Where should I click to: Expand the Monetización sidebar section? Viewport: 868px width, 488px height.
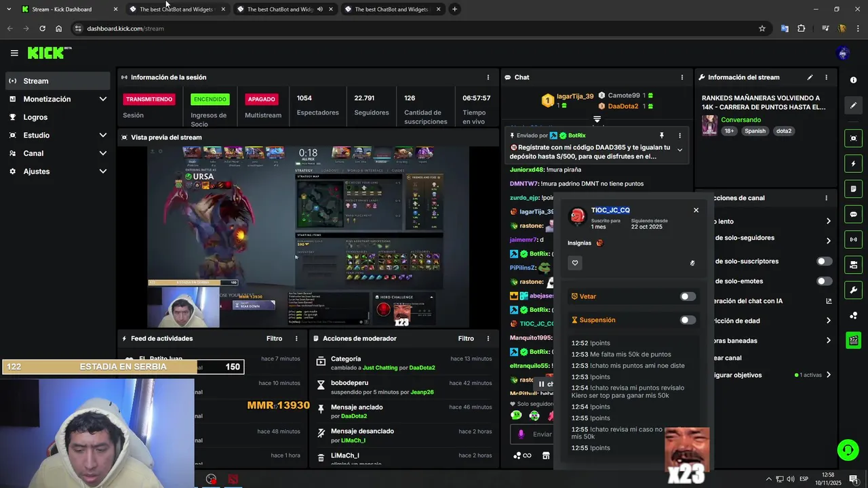102,99
